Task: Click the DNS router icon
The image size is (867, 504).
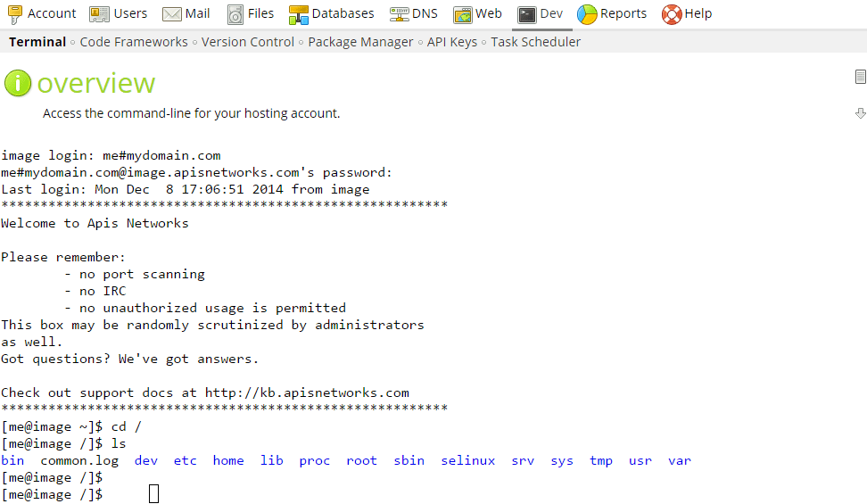Action: pyautogui.click(x=400, y=14)
